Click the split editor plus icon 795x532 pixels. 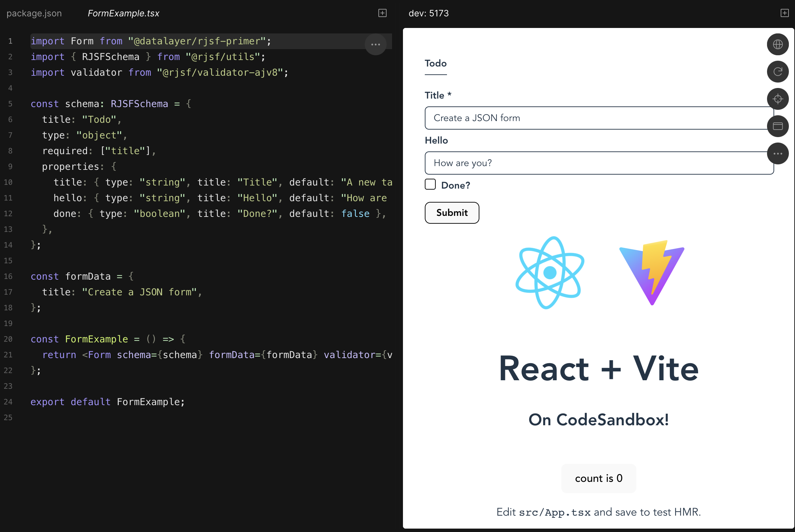tap(382, 13)
